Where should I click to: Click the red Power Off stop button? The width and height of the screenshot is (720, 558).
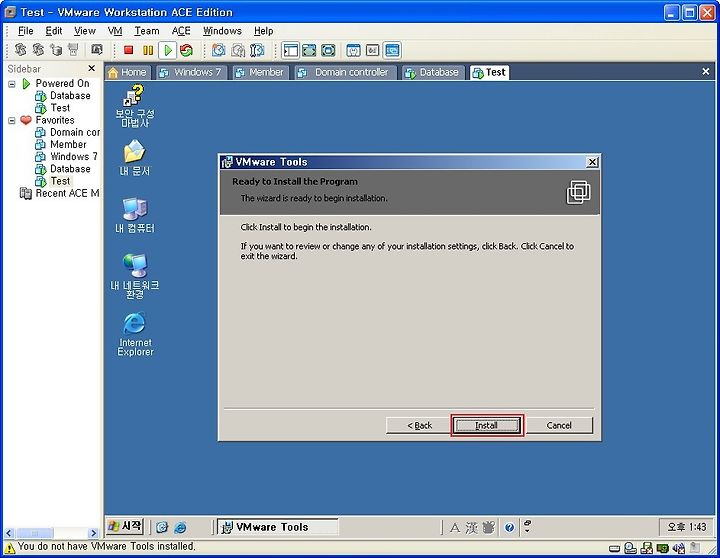(129, 50)
